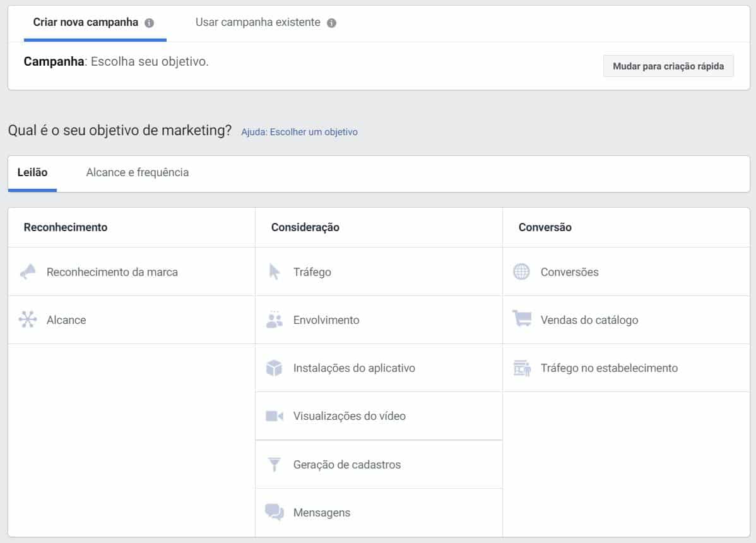This screenshot has width=756, height=543.
Task: Click the Tráfego cursor icon
Action: (x=275, y=272)
